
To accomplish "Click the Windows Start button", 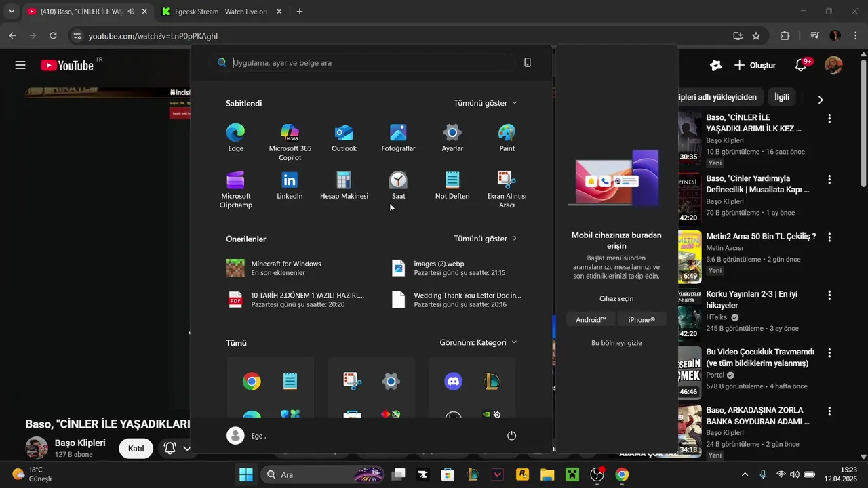I will coord(246,474).
